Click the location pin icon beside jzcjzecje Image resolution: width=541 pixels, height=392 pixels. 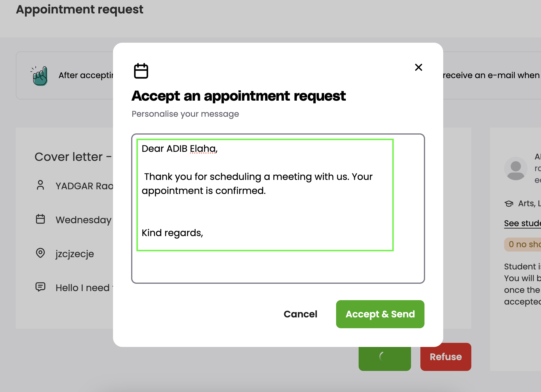(40, 253)
